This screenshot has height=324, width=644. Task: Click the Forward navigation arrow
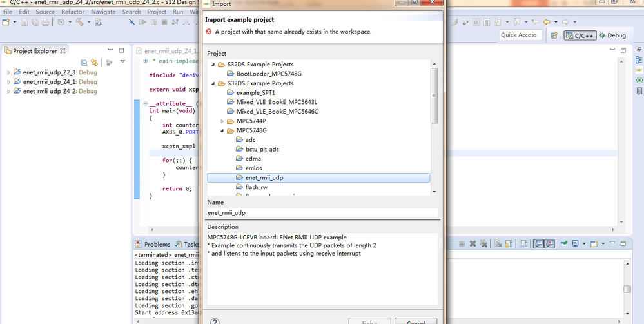[565, 22]
